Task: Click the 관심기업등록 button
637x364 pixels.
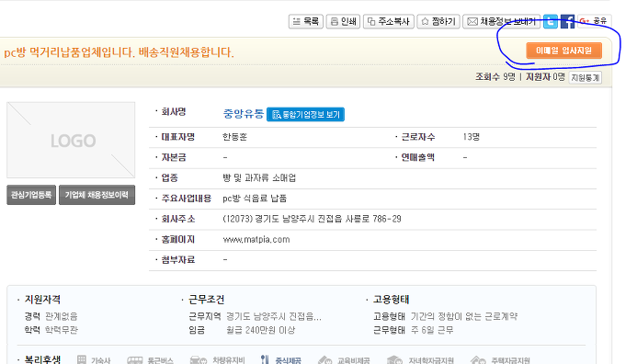Action: 31,195
